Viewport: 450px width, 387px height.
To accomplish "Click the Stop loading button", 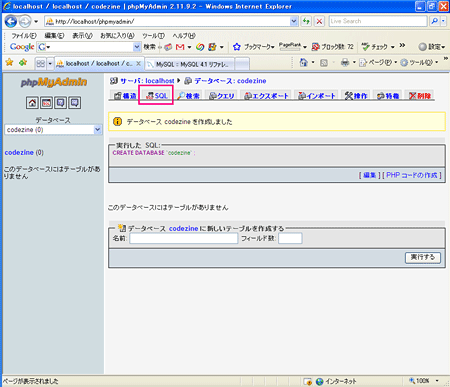I will point(319,21).
